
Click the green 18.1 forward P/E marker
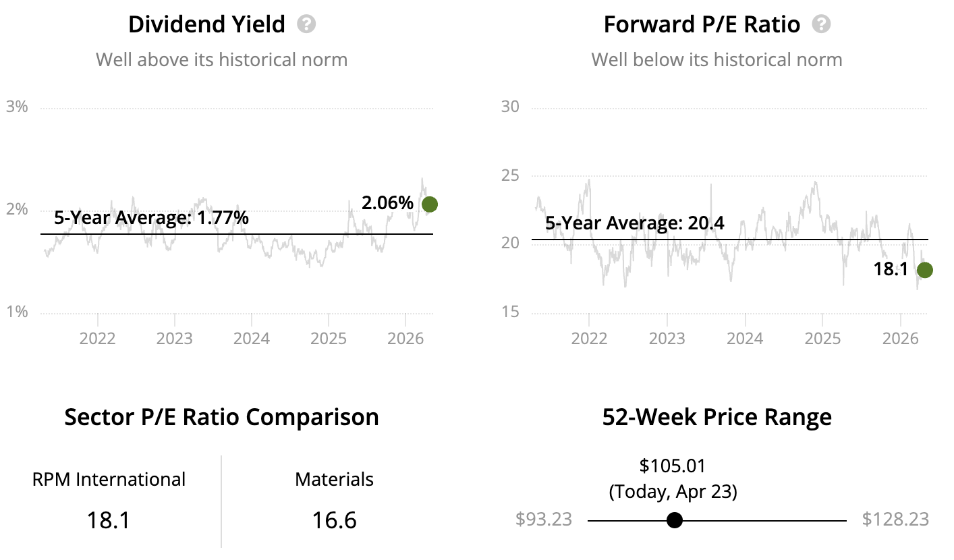click(924, 270)
